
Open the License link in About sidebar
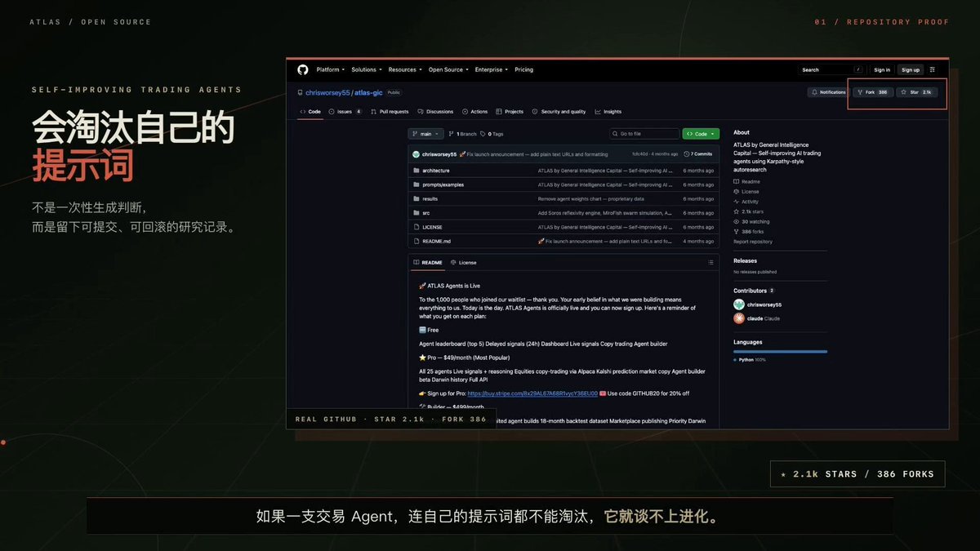click(746, 192)
